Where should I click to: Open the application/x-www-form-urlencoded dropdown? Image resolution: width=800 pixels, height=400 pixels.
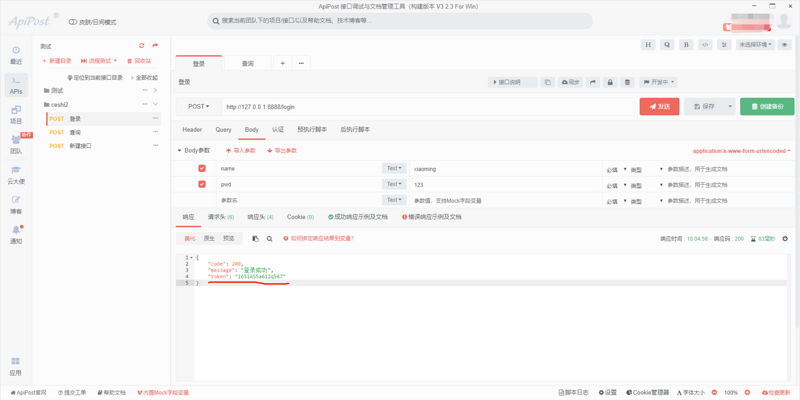741,151
